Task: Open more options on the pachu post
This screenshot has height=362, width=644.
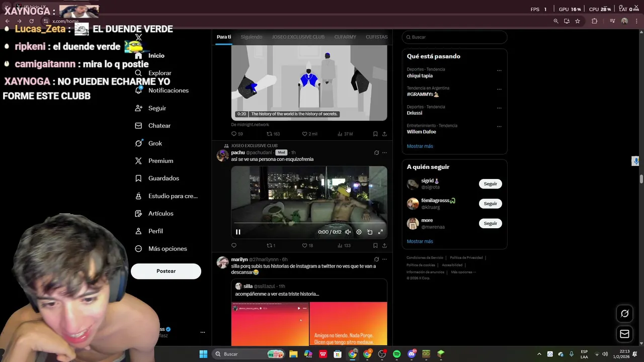Action: [x=384, y=152]
